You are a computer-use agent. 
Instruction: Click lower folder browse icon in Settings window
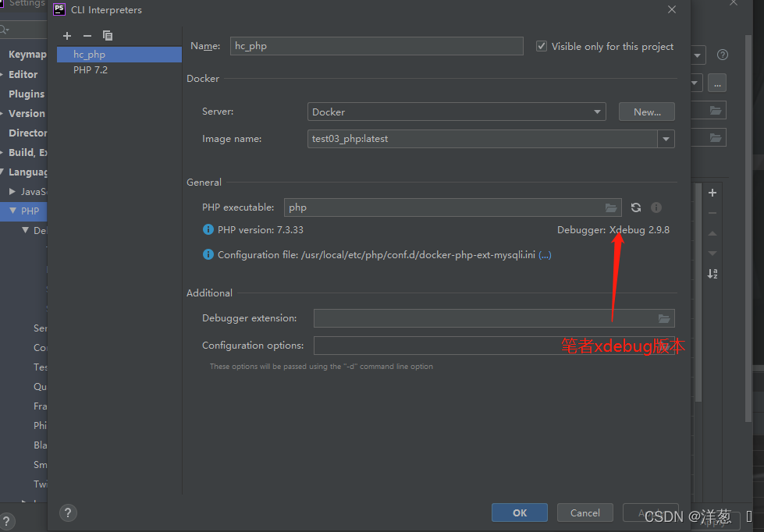tap(716, 137)
